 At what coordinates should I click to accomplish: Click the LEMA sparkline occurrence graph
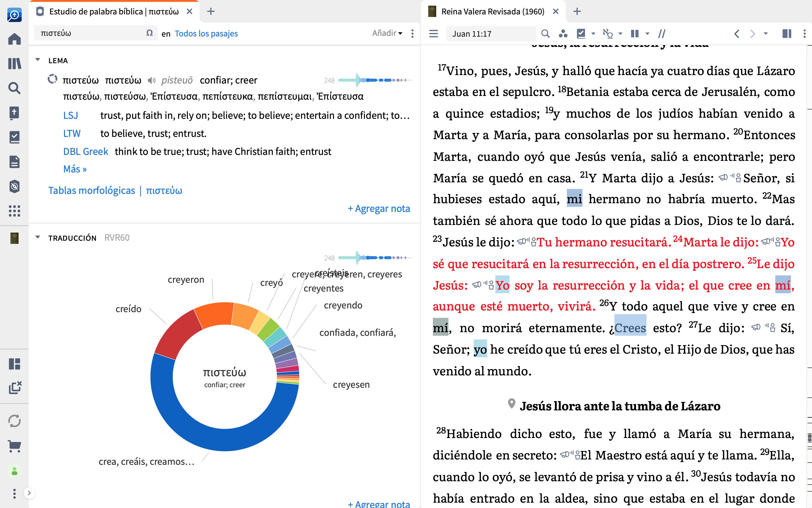[375, 80]
